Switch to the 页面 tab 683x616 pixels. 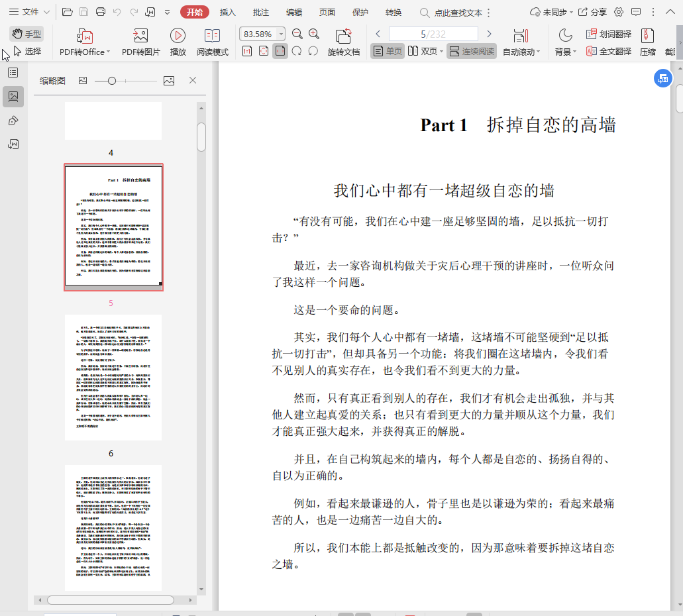pos(327,12)
